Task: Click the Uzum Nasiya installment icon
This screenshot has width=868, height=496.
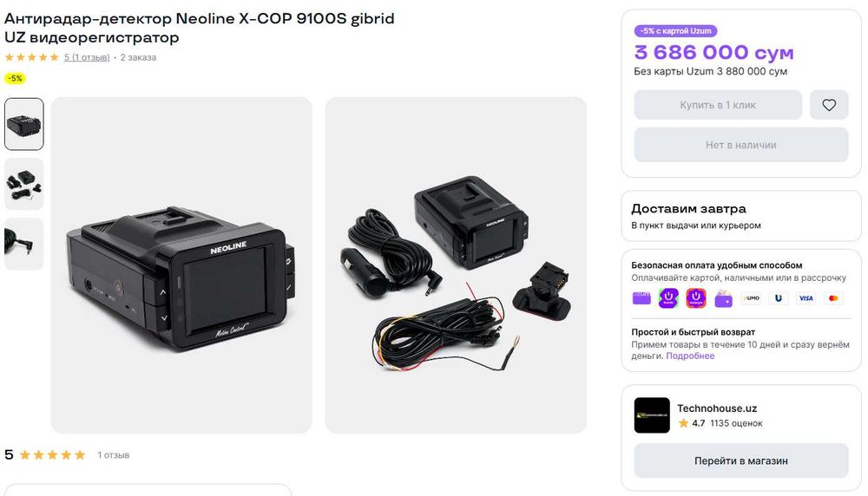Action: pyautogui.click(x=696, y=298)
